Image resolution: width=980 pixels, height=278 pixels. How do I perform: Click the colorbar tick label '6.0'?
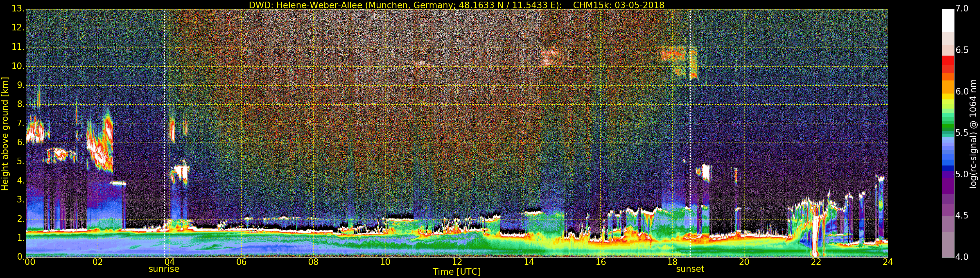[x=962, y=91]
